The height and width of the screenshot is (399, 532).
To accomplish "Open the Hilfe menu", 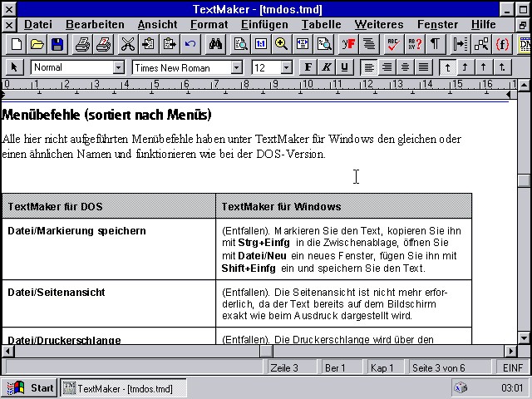I will coord(484,24).
